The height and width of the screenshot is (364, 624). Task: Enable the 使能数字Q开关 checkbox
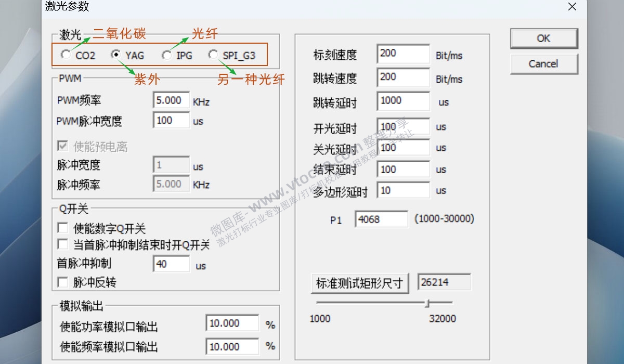pyautogui.click(x=62, y=227)
